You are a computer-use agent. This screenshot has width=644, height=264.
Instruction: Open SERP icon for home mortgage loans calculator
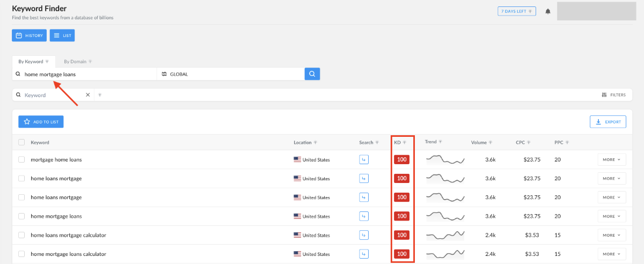[364, 254]
